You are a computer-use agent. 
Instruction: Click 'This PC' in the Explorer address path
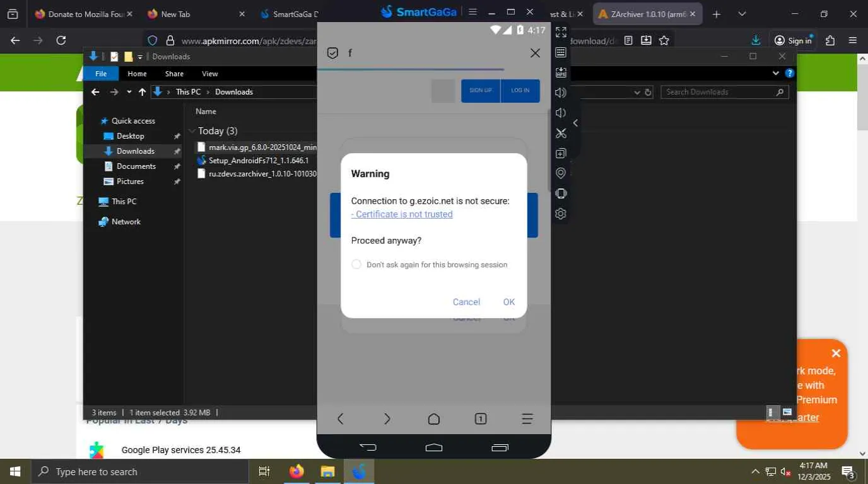click(x=188, y=92)
